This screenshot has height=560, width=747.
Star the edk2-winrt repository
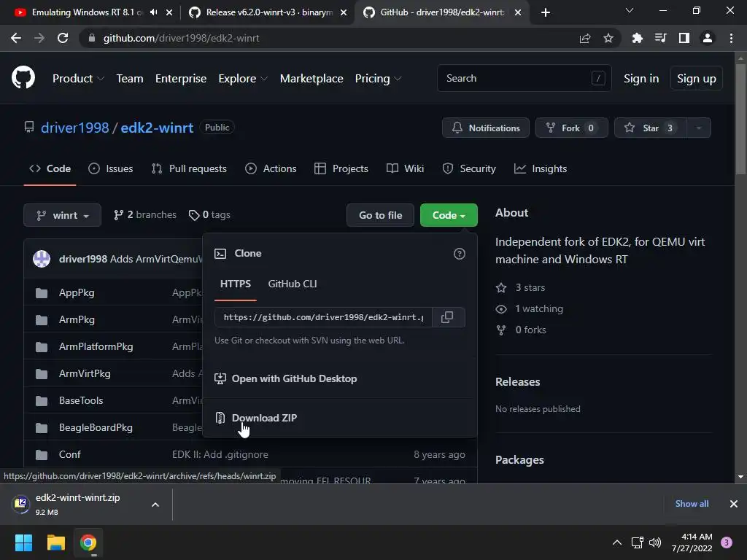point(650,128)
